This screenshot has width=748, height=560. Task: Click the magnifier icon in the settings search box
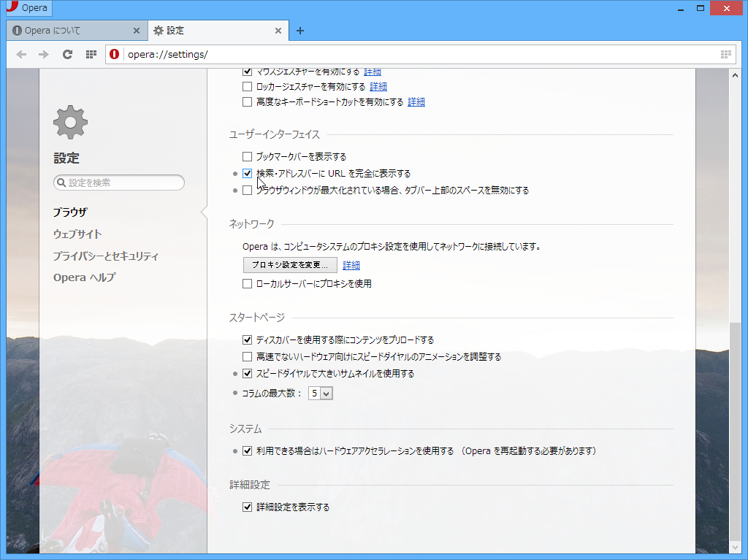click(x=61, y=183)
